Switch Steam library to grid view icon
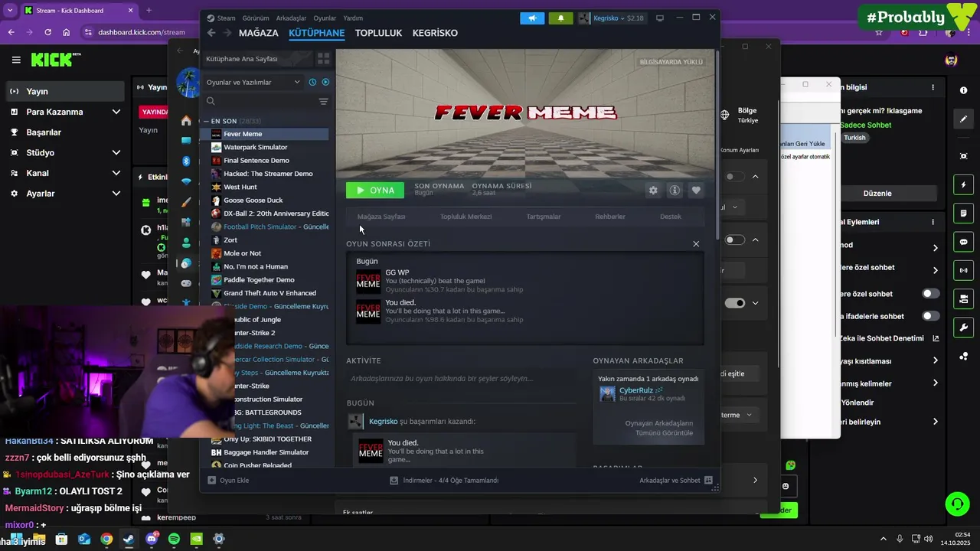Screen dimensions: 980x551 (323, 58)
